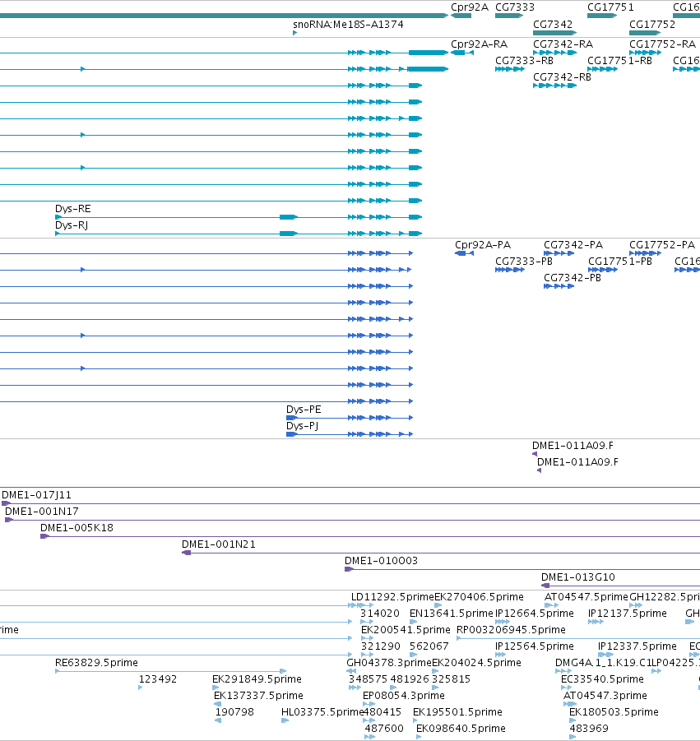
Task: Click the Dys-RE transcript label
Action: pos(72,208)
